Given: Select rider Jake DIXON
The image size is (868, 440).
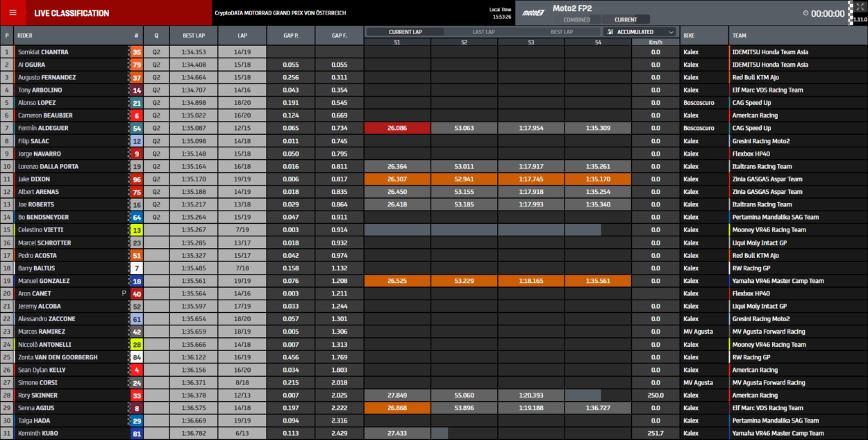Looking at the screenshot, I should [x=34, y=179].
